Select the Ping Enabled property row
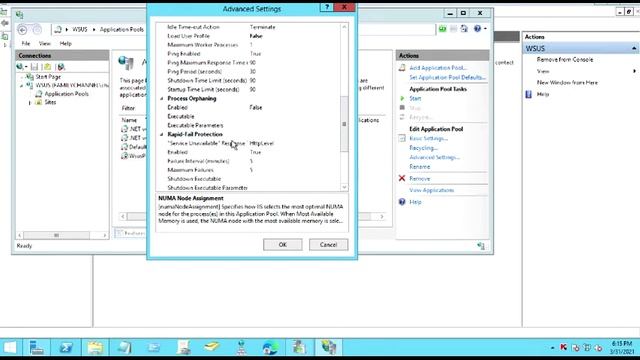 coord(249,54)
